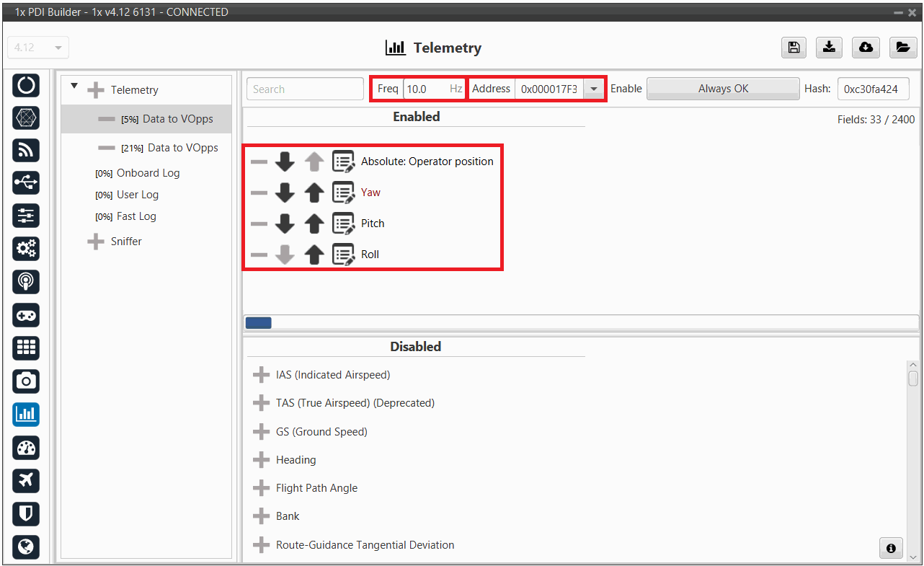Click the Search input field
924x566 pixels.
coord(305,89)
